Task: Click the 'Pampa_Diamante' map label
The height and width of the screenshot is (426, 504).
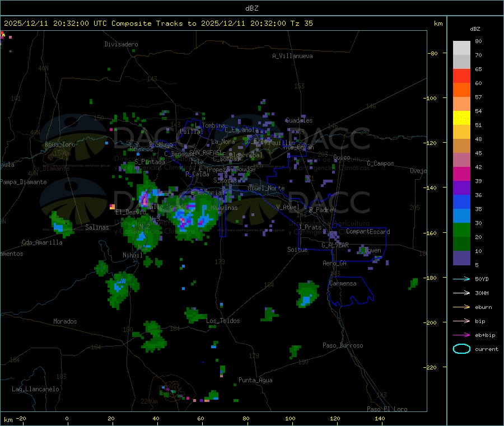Action: point(24,182)
